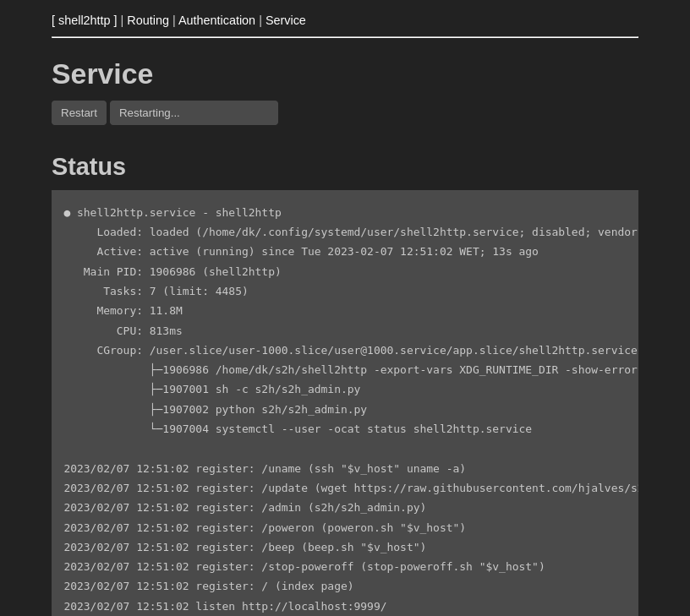
Task: Click the Service page heading
Action: (102, 74)
